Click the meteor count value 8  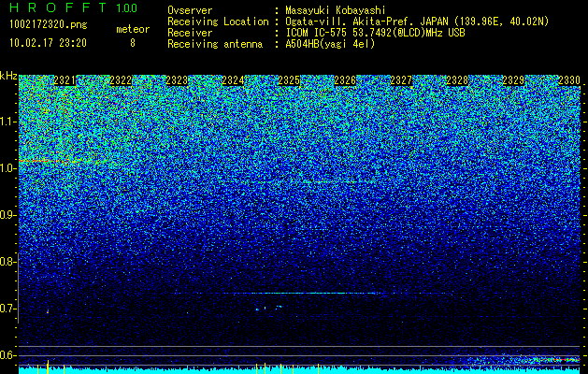tap(133, 43)
